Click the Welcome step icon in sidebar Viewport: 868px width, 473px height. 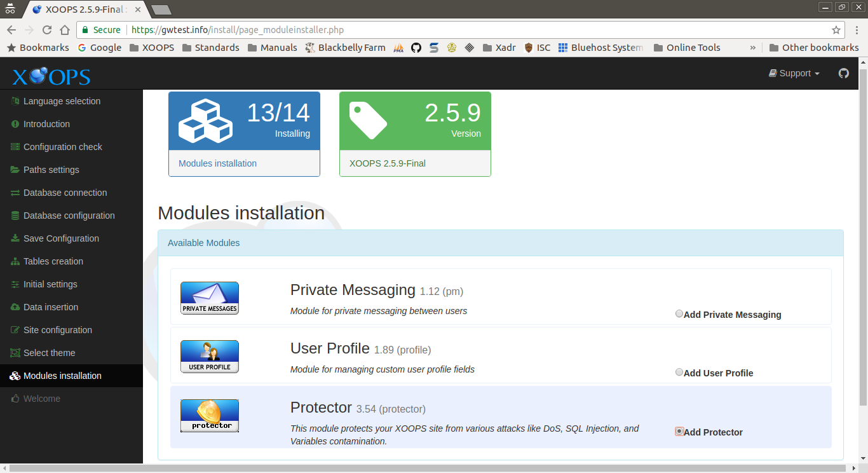tap(14, 399)
